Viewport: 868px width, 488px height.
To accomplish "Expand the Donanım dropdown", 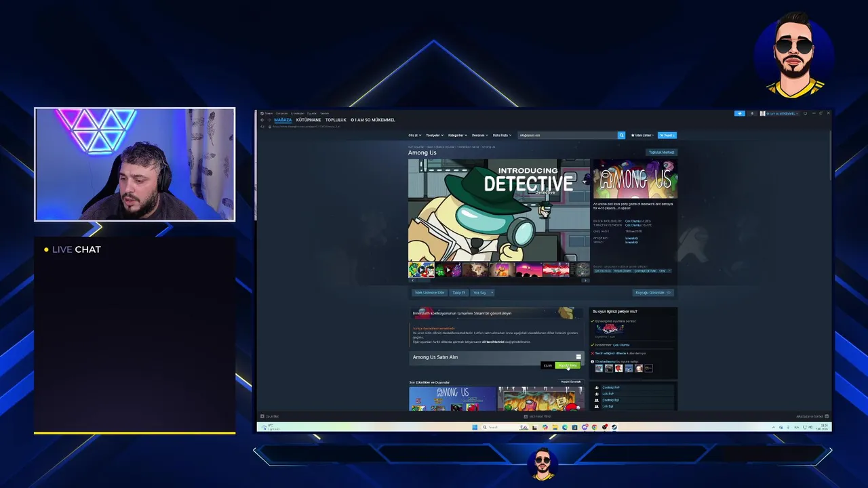I will pyautogui.click(x=479, y=135).
